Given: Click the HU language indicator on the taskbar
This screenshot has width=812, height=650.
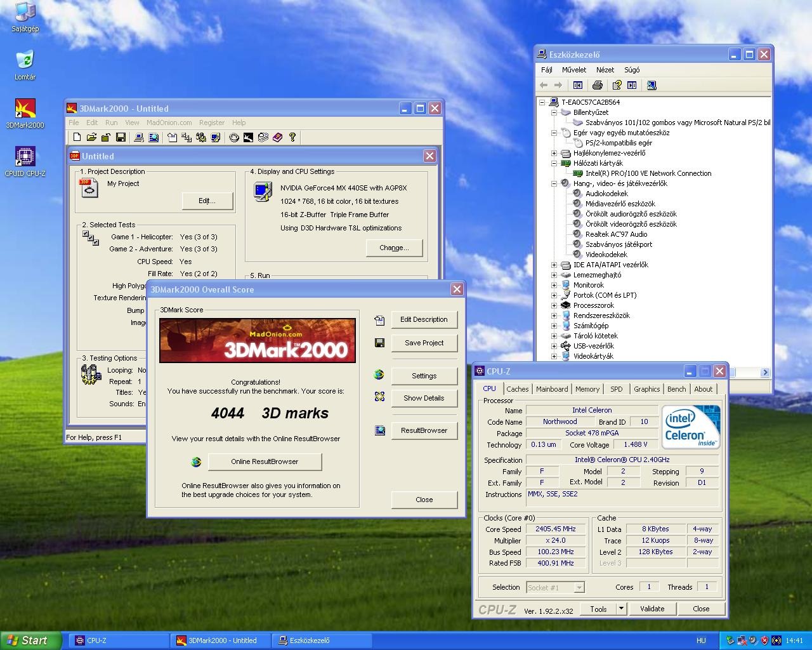Looking at the screenshot, I should (x=702, y=640).
